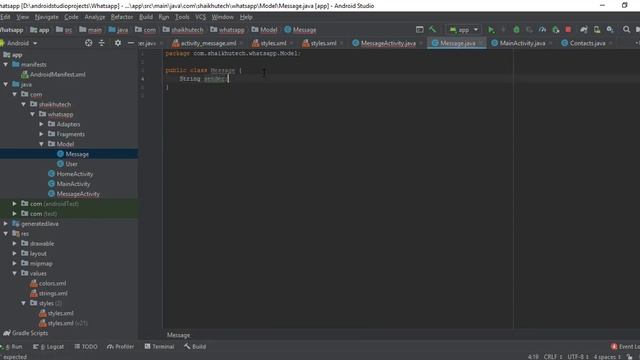The image size is (640, 360).
Task: Select Gradle Scripts in the project tree
Action: [x=26, y=333]
